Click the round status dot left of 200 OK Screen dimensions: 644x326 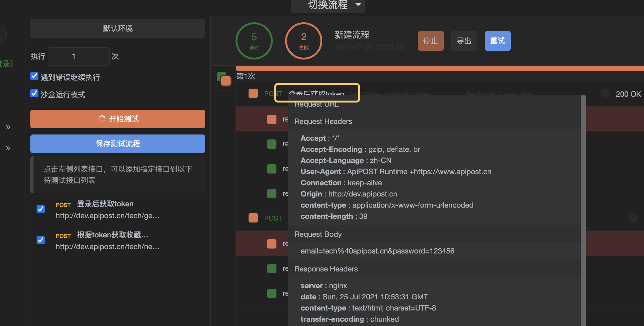click(605, 93)
